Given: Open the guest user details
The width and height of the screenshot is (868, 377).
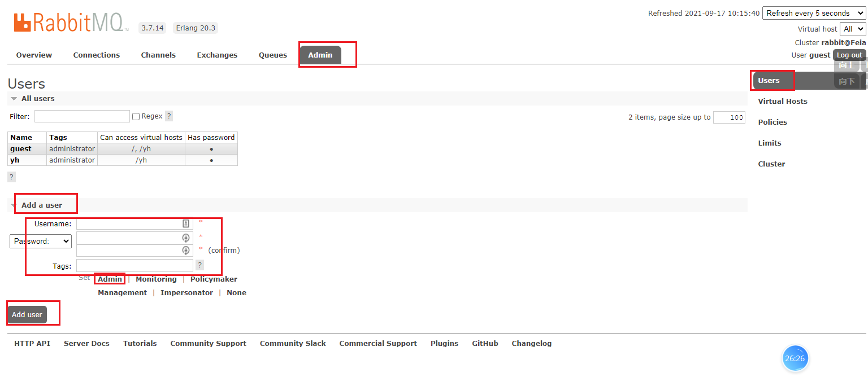Looking at the screenshot, I should [x=21, y=148].
